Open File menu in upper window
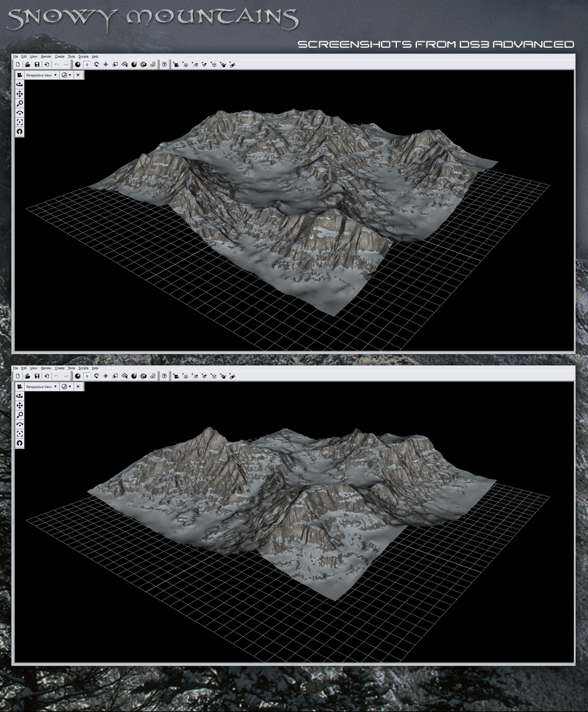 tap(15, 56)
